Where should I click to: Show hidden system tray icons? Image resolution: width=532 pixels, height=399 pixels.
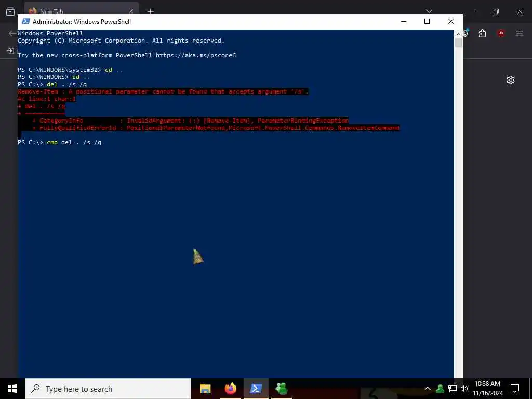(x=428, y=389)
